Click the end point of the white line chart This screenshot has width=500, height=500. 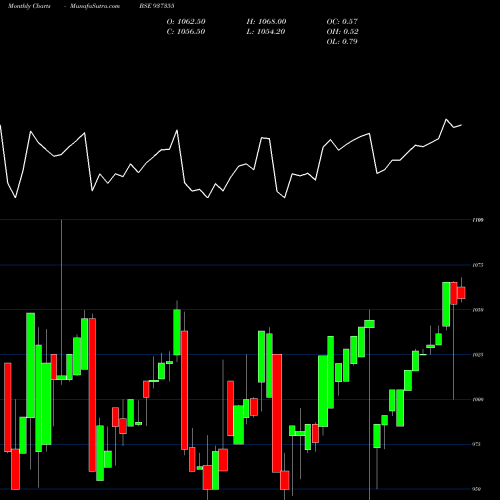pyautogui.click(x=462, y=125)
